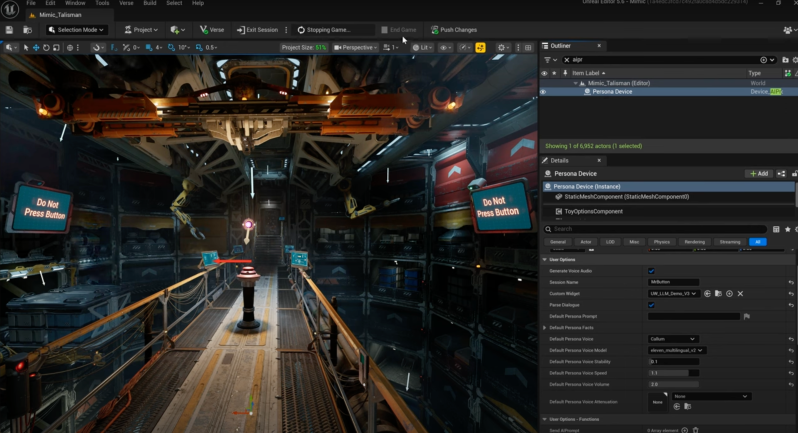Uncheck Generate Voice Audio
This screenshot has height=433, width=798.
coord(651,271)
